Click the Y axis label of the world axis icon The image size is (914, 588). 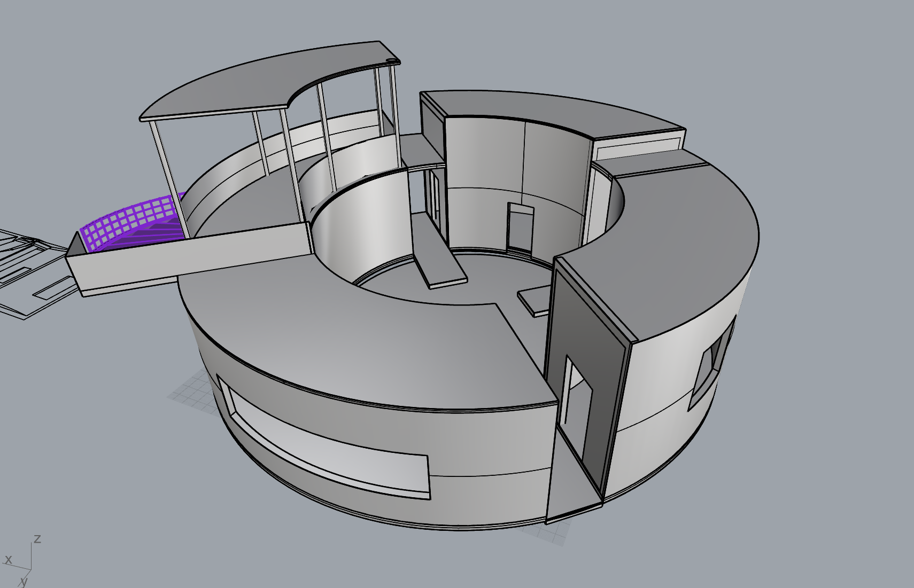(x=24, y=581)
